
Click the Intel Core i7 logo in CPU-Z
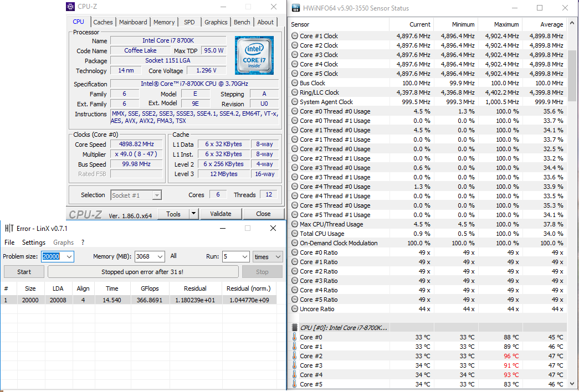point(254,55)
